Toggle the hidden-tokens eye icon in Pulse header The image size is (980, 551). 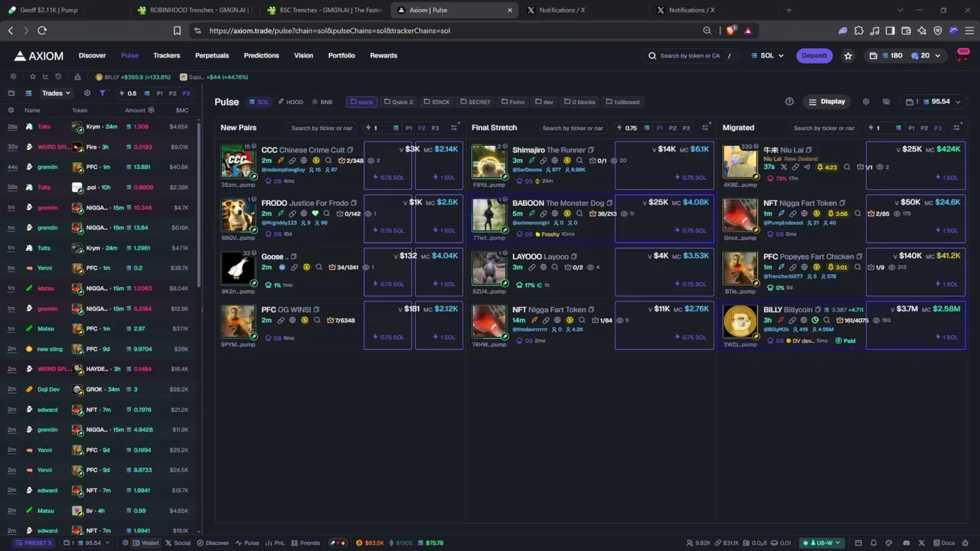pyautogui.click(x=886, y=102)
